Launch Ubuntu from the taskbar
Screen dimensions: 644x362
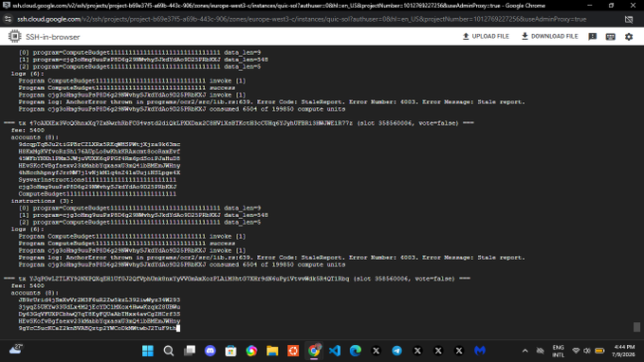coord(293,351)
